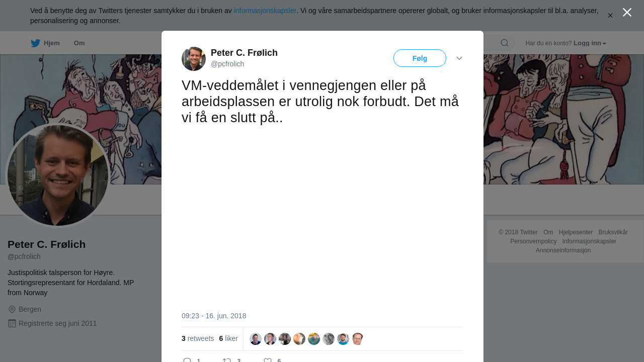Click the Twitter bird Hjem icon
Viewport: 644px width, 362px height.
click(x=35, y=43)
